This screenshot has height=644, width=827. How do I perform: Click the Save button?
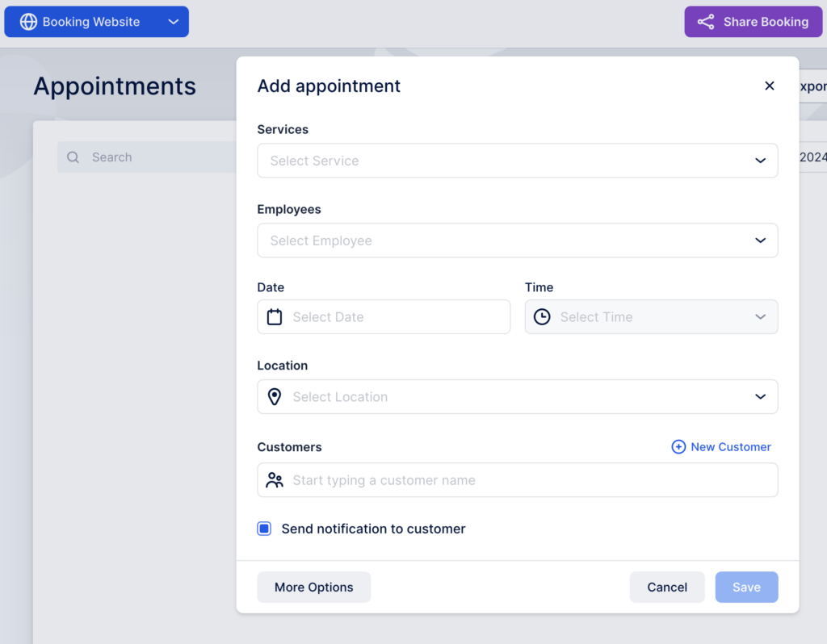[746, 587]
